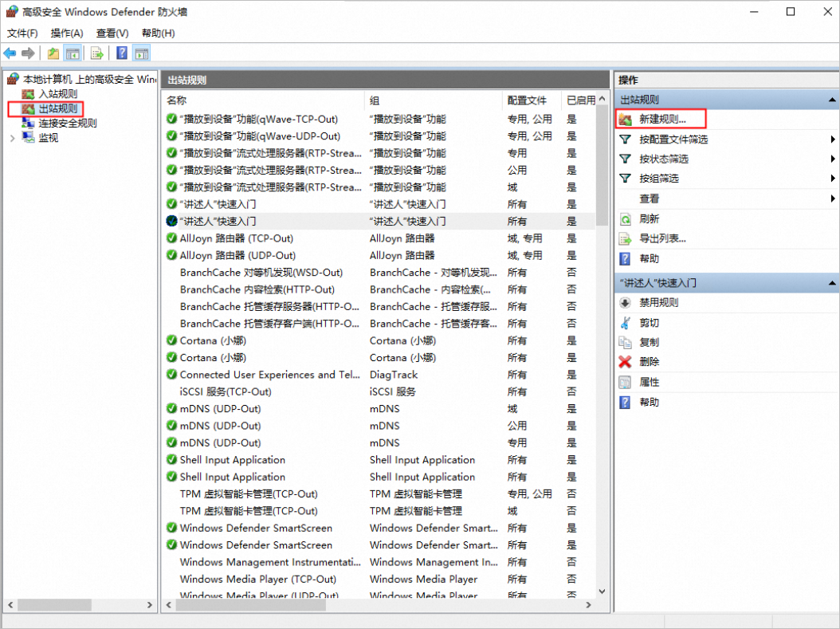Click the Up one level folder icon
This screenshot has width=840, height=629.
point(53,53)
